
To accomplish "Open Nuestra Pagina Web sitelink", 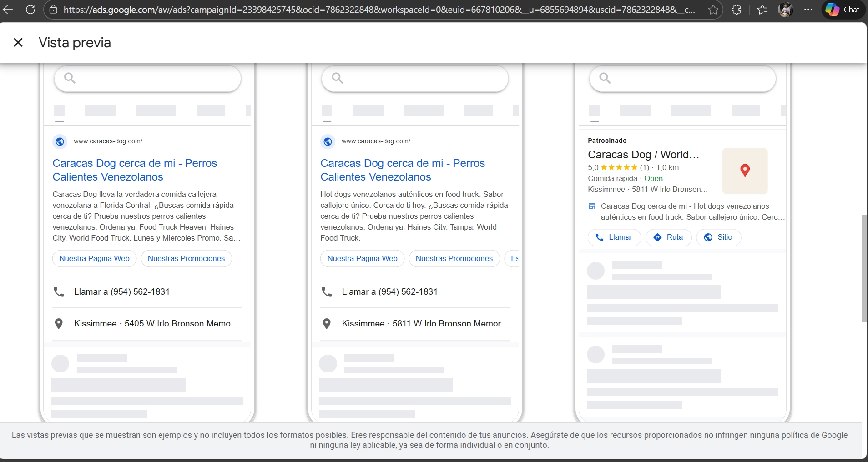I will tap(94, 258).
